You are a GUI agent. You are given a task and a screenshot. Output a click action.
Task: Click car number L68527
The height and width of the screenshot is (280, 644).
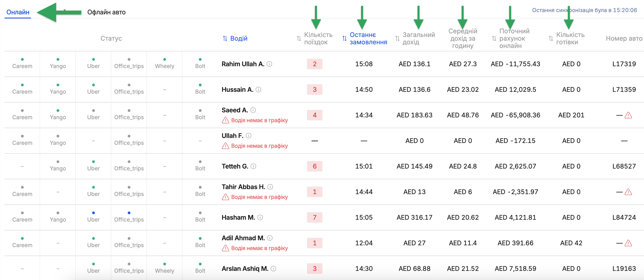coord(624,166)
